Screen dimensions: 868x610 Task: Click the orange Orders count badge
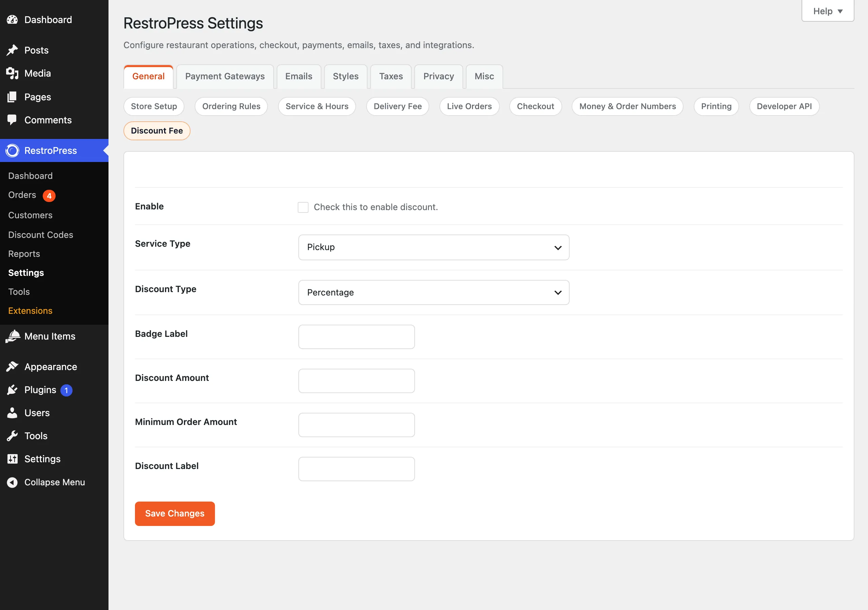point(49,196)
